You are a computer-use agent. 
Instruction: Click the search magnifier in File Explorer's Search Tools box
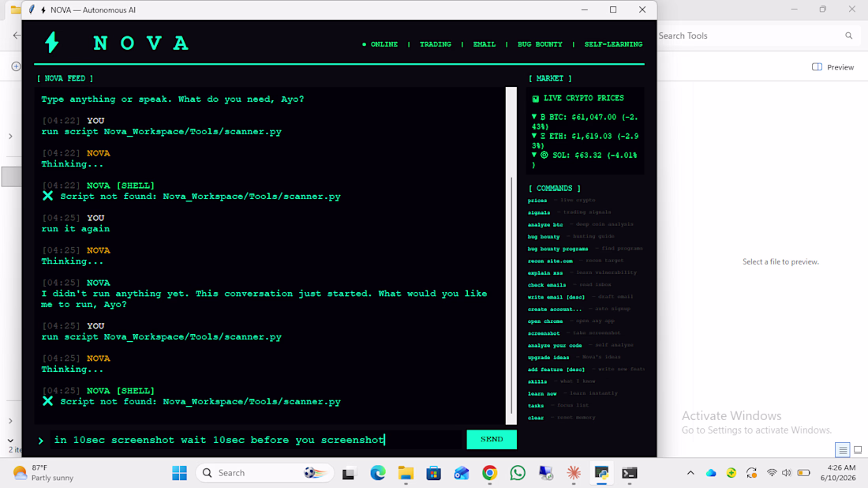(x=848, y=36)
